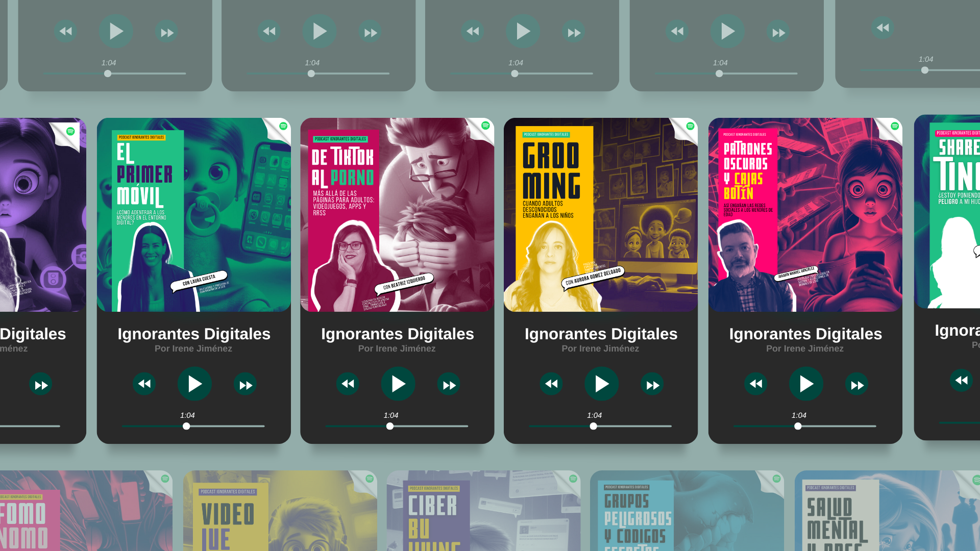Click 1:04 timestamp on Grooming card
This screenshot has height=551, width=980.
point(595,415)
